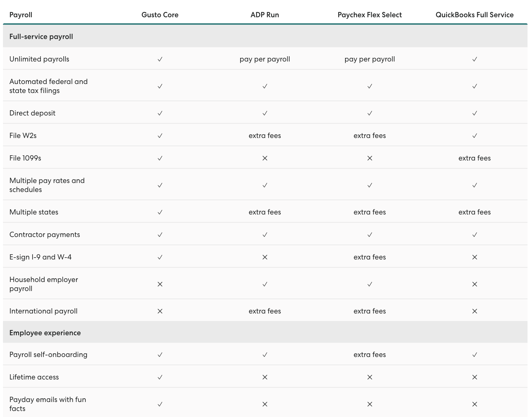Click Gusto Core checkmark for Lifetime access
This screenshot has height=417, width=532.
[160, 377]
